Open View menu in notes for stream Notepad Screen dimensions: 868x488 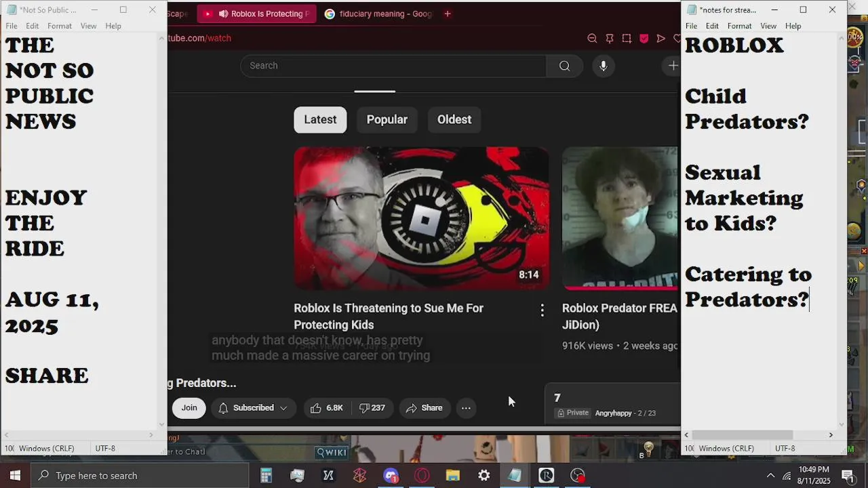(768, 26)
